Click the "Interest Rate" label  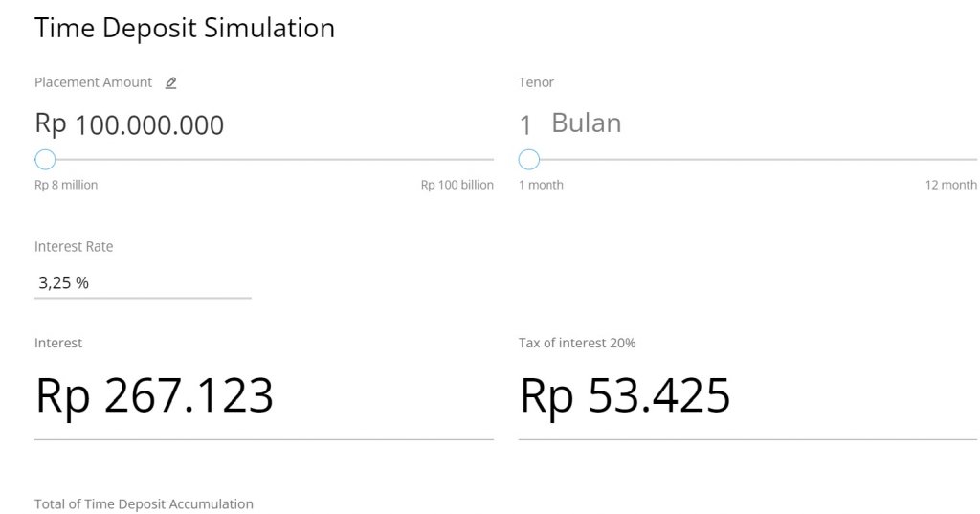tap(74, 246)
